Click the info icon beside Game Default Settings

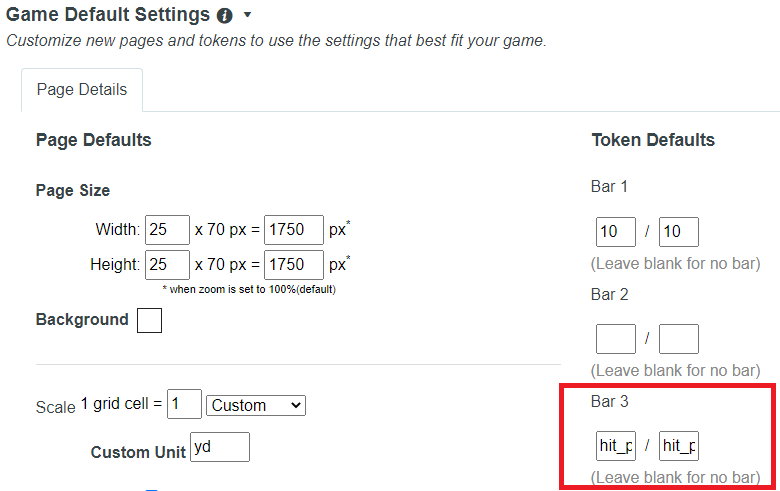225,15
